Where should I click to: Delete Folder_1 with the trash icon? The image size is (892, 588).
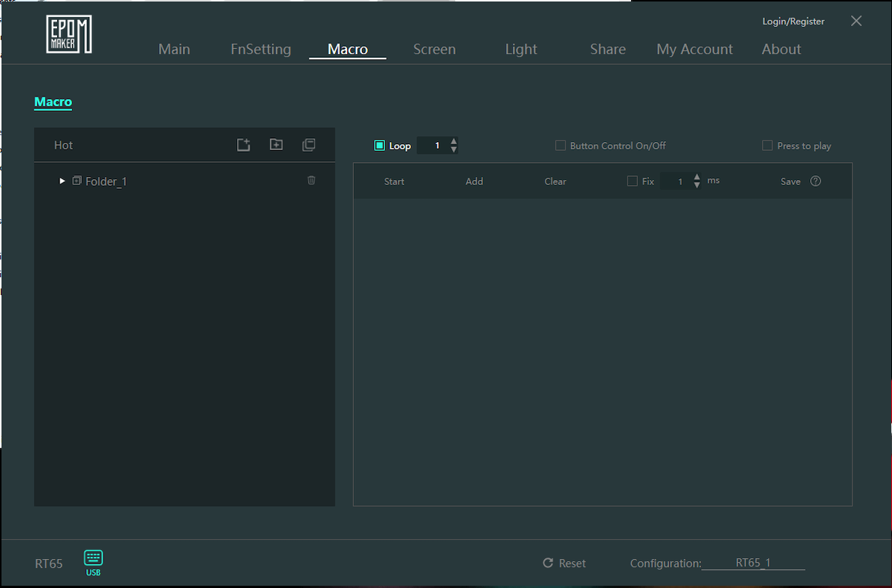(x=311, y=181)
